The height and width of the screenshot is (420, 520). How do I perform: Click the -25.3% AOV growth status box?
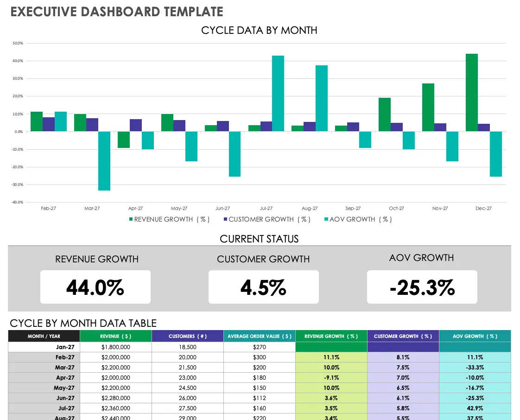422,286
